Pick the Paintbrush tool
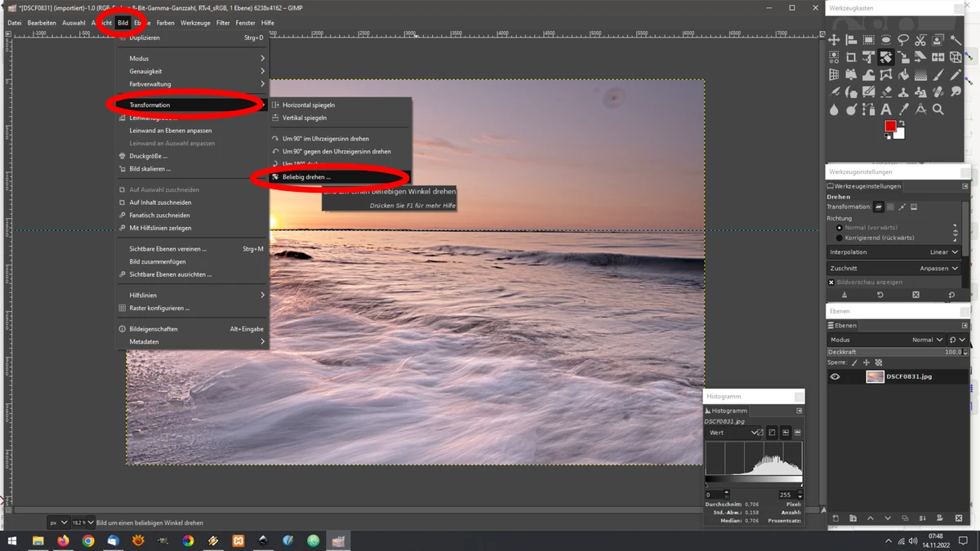Screen dimensions: 980x551 coord(938,74)
